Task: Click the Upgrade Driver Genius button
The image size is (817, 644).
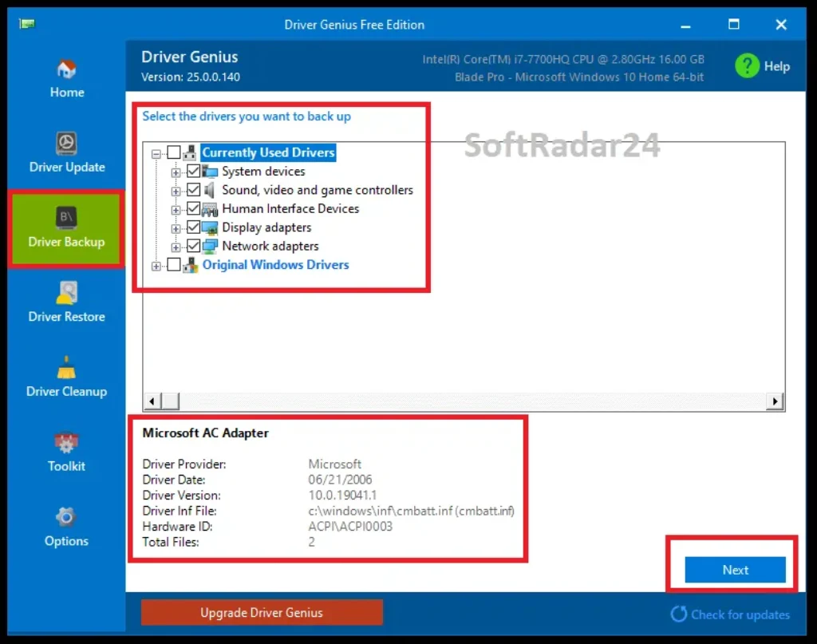Action: (262, 612)
